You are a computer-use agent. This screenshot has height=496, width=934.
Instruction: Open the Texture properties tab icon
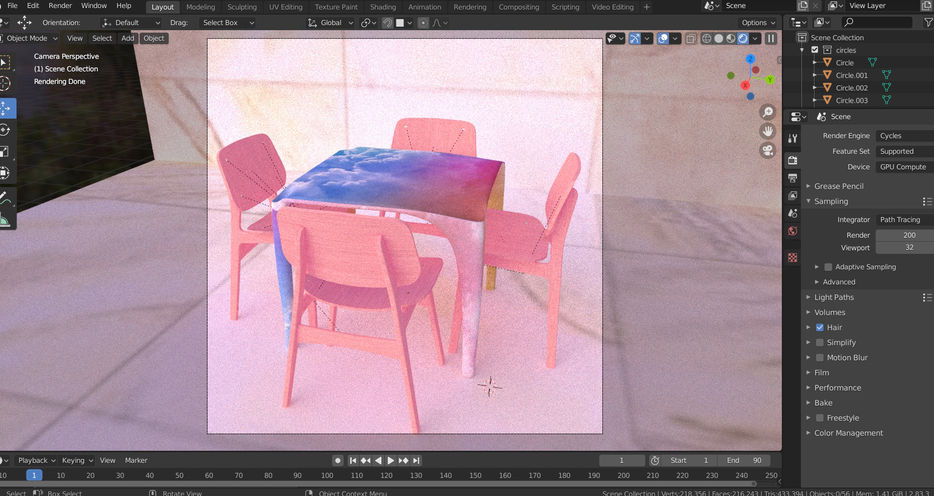(792, 257)
